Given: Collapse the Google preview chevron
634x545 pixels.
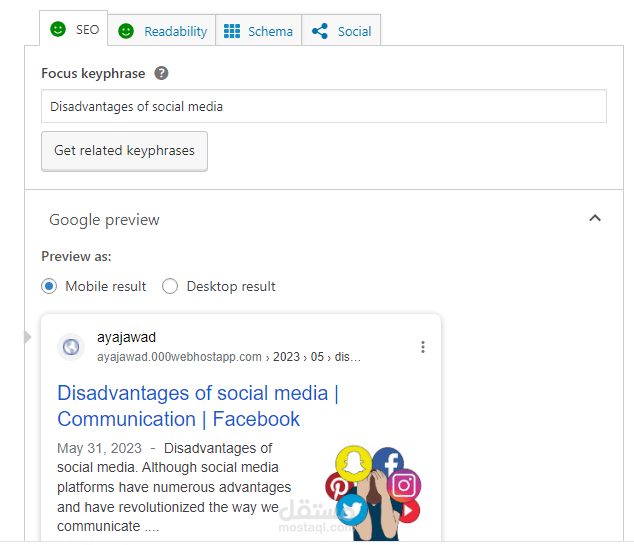Looking at the screenshot, I should [x=595, y=218].
